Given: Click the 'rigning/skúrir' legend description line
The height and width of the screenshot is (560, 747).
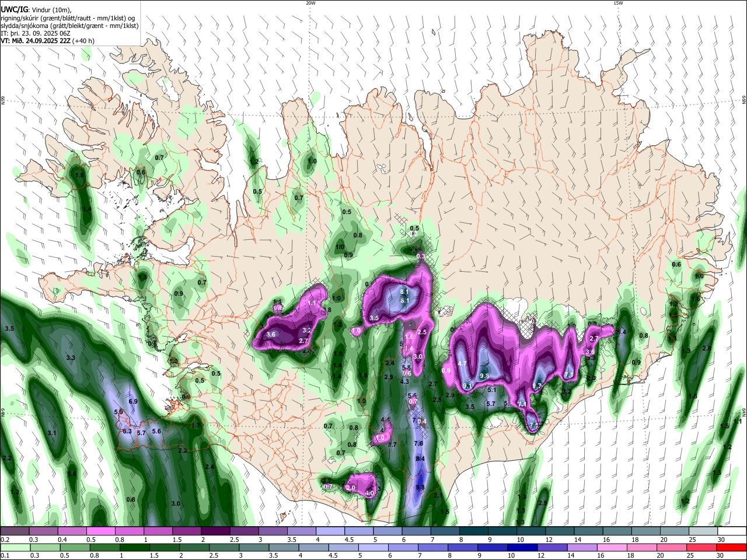Looking at the screenshot, I should coord(68,18).
